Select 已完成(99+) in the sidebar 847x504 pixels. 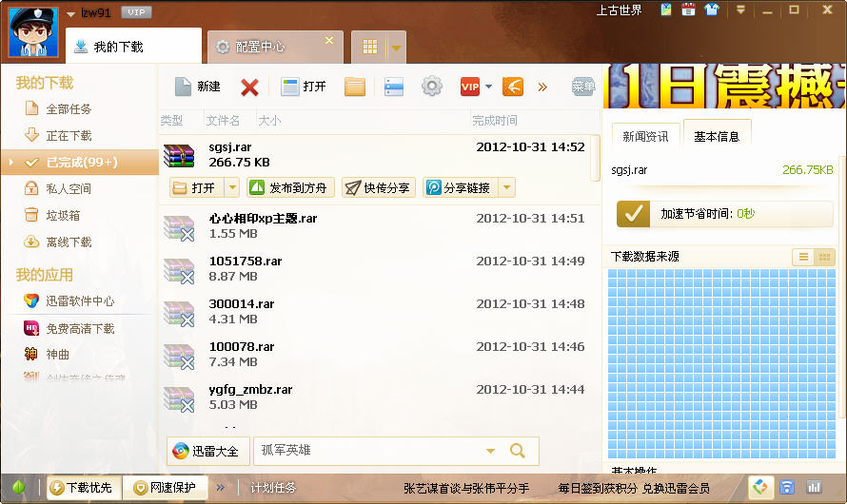pyautogui.click(x=80, y=162)
